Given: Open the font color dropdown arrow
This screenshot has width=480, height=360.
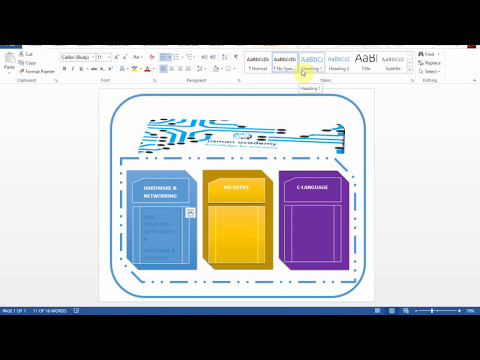Looking at the screenshot, I should coord(153,69).
